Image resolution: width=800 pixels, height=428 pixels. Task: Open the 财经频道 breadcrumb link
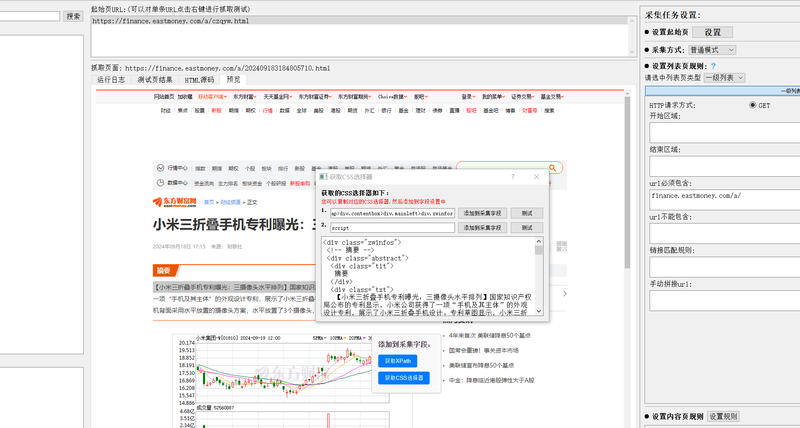point(230,203)
